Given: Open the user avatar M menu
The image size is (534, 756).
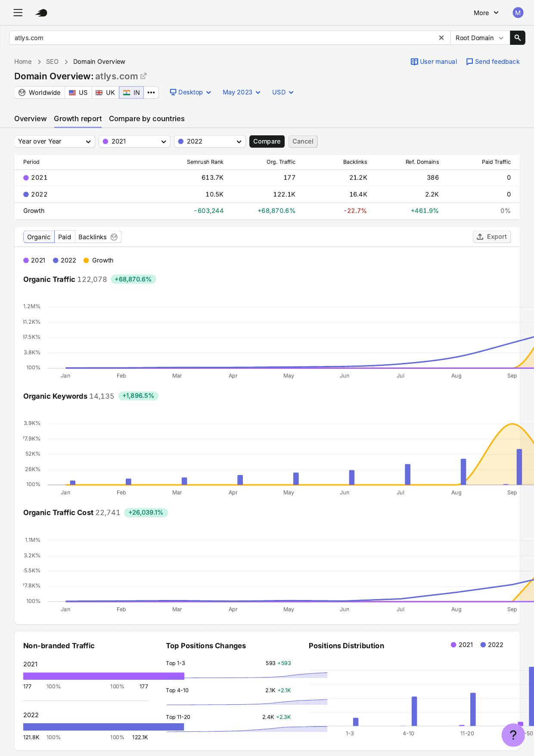Looking at the screenshot, I should (518, 13).
